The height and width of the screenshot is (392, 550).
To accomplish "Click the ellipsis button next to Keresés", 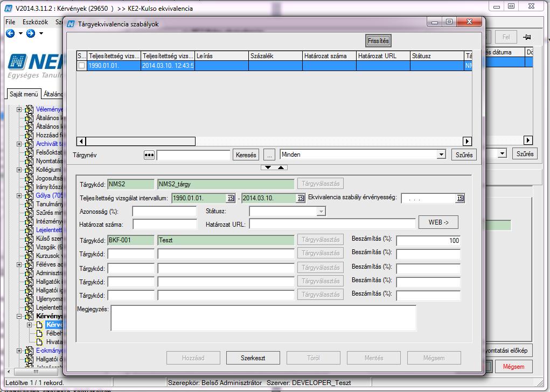I will coord(269,155).
